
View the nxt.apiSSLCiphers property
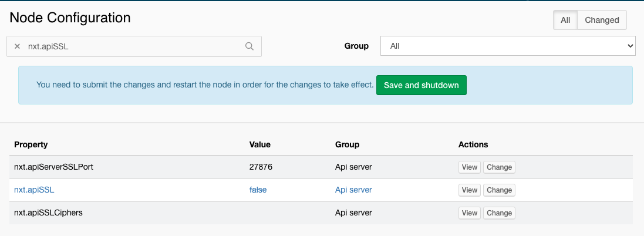[470, 213]
